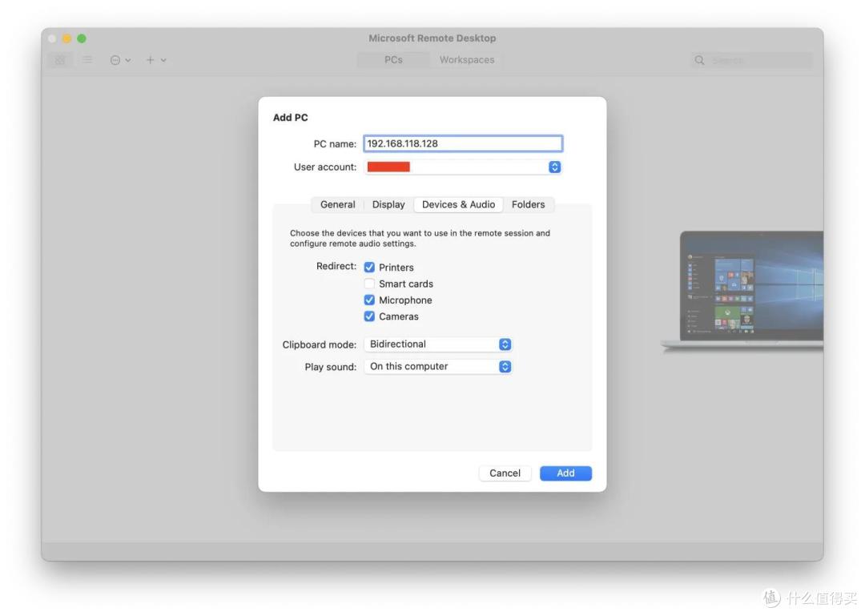Open the ellipsis actions menu in toolbar

(x=119, y=60)
